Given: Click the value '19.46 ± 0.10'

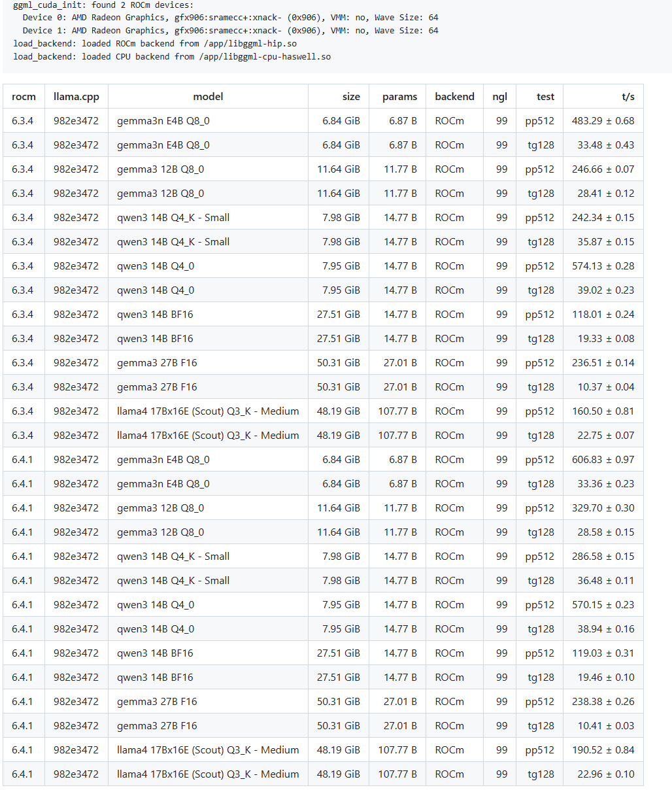Looking at the screenshot, I should [x=605, y=678].
